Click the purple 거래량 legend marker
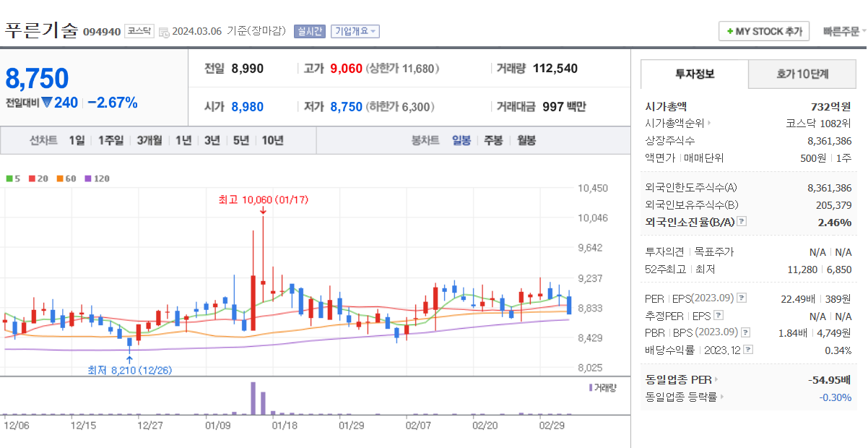 [591, 387]
